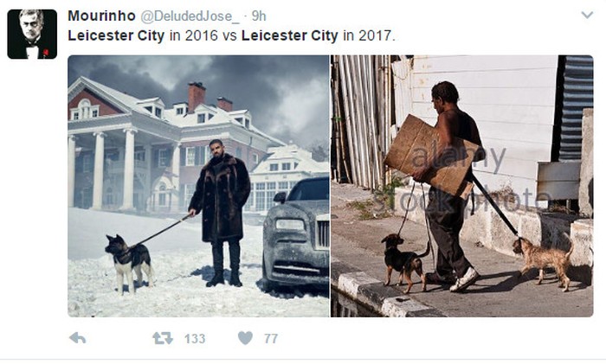Screen dimensions: 606x364
Task: Open the tweet options chevron menu
Action: [x=587, y=15]
